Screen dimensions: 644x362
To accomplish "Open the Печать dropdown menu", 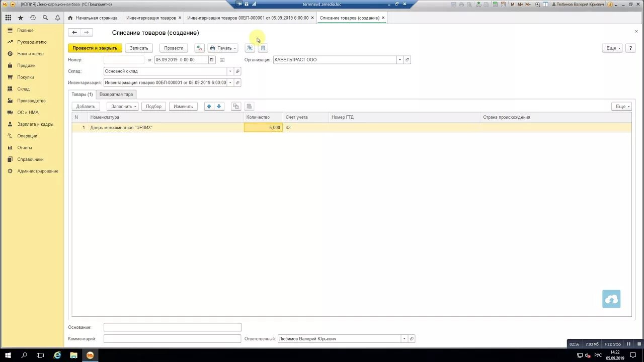I will 223,48.
